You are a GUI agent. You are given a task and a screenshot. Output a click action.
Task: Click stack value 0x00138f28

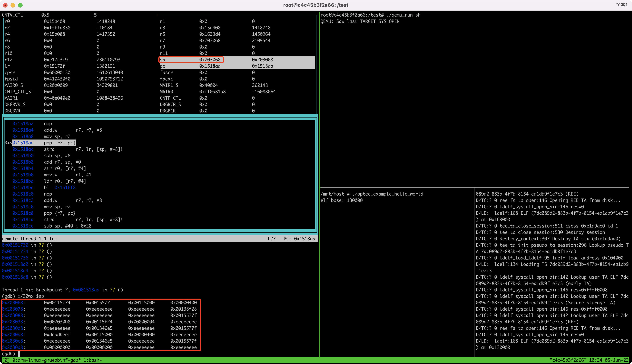coord(184,309)
